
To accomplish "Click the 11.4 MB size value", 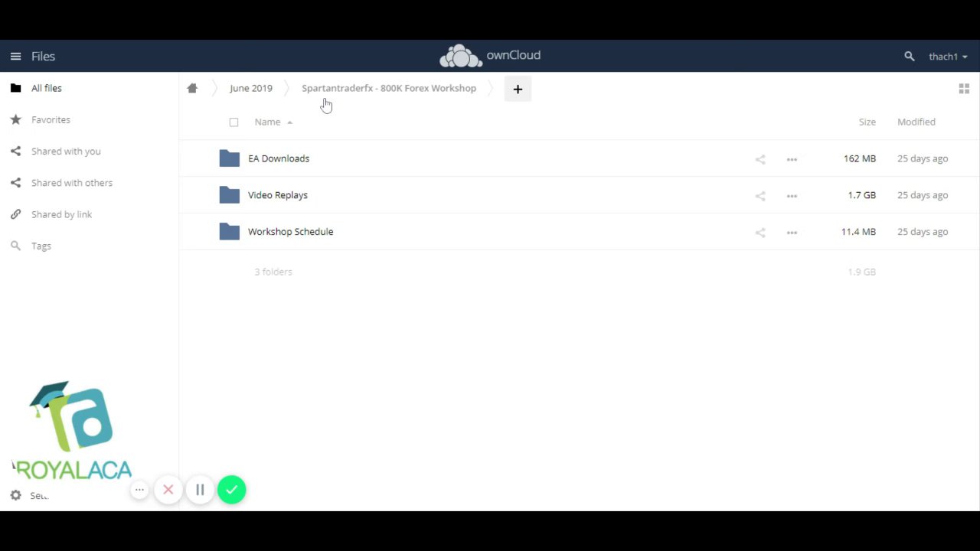I will coord(858,232).
